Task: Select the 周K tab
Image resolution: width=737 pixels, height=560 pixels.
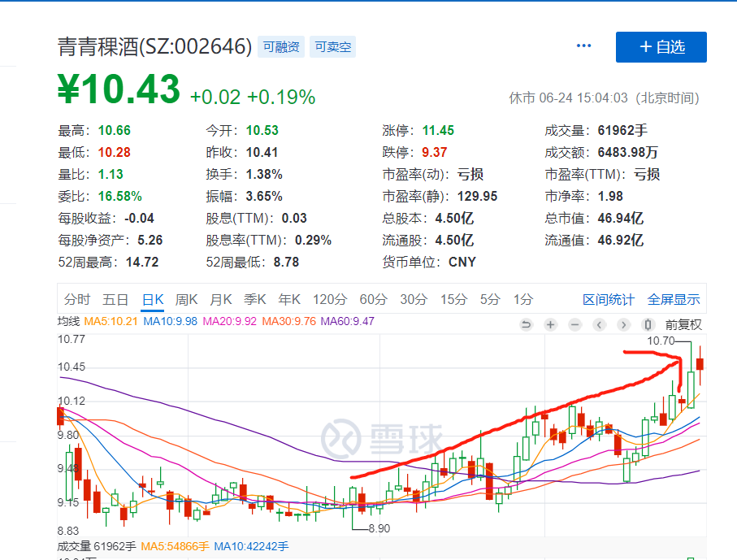Action: click(187, 300)
